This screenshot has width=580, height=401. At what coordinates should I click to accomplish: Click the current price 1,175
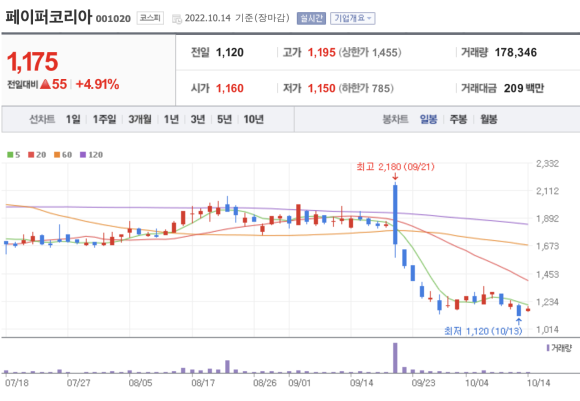[x=33, y=61]
